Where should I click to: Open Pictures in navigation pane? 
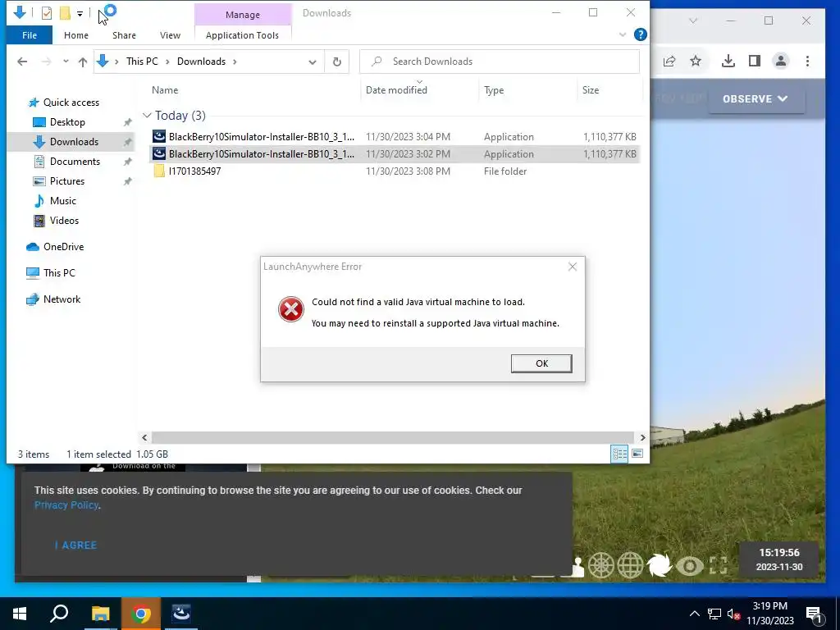[67, 181]
